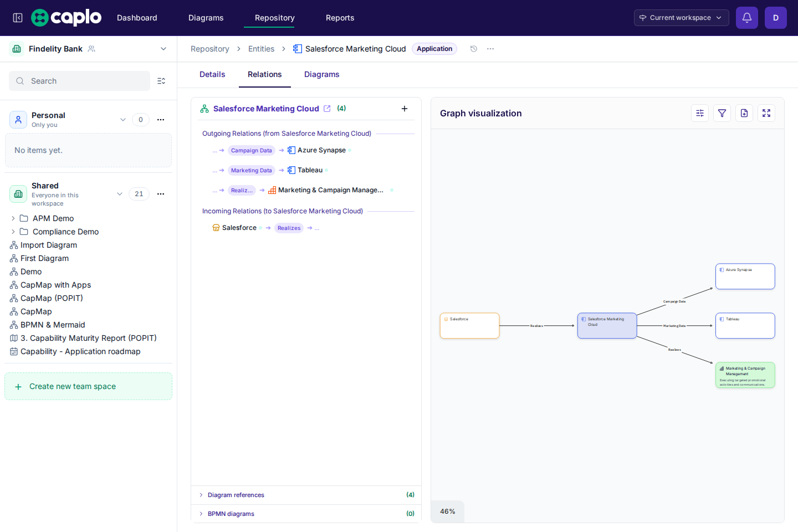This screenshot has height=532, width=798.
Task: Open graph filter funnel icon
Action: (x=722, y=113)
